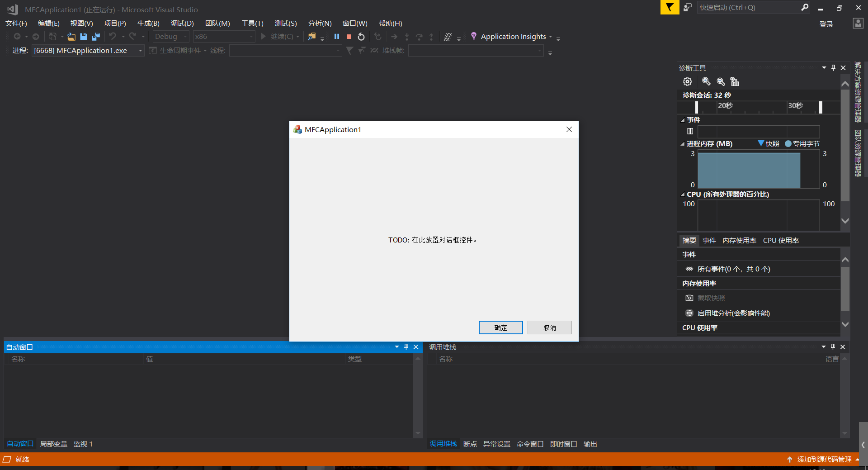Open the Call Stack window options dropdown
868x470 pixels.
pyautogui.click(x=823, y=347)
